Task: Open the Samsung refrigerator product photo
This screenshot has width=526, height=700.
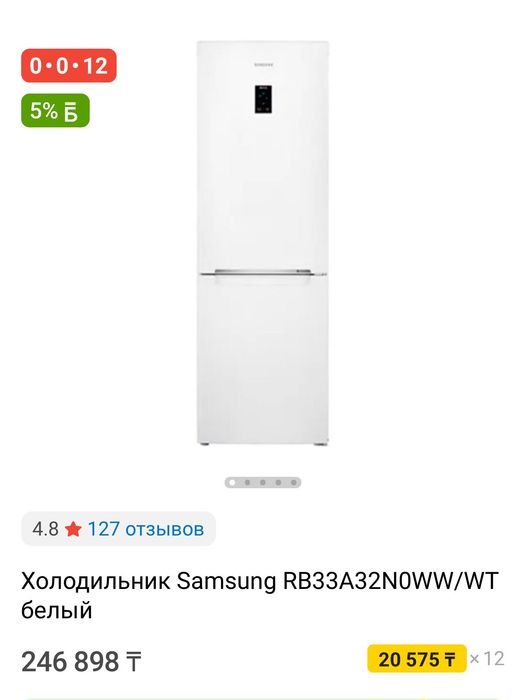Action: tap(263, 243)
